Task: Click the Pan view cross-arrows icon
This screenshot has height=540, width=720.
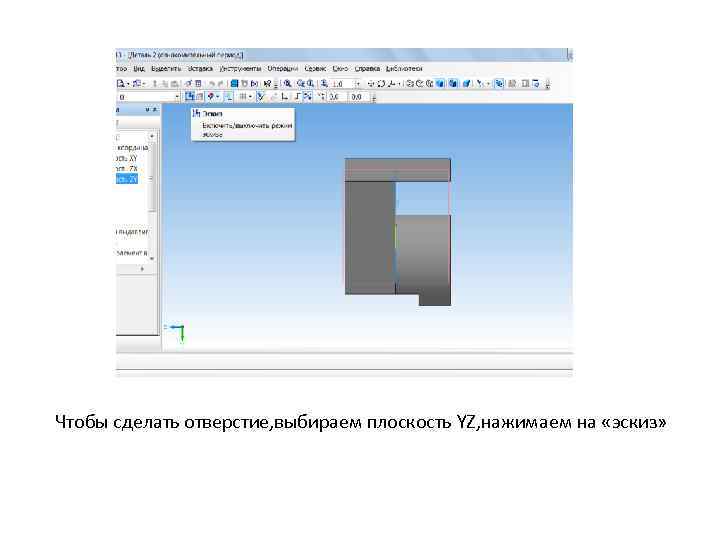Action: click(x=371, y=84)
